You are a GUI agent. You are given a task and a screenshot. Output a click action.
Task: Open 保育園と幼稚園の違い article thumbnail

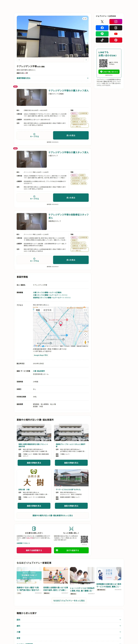coord(56,575)
